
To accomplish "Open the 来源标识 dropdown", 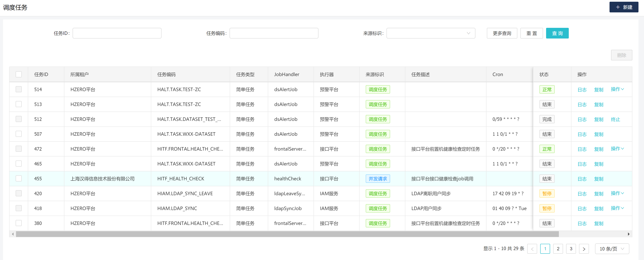I will tap(430, 33).
